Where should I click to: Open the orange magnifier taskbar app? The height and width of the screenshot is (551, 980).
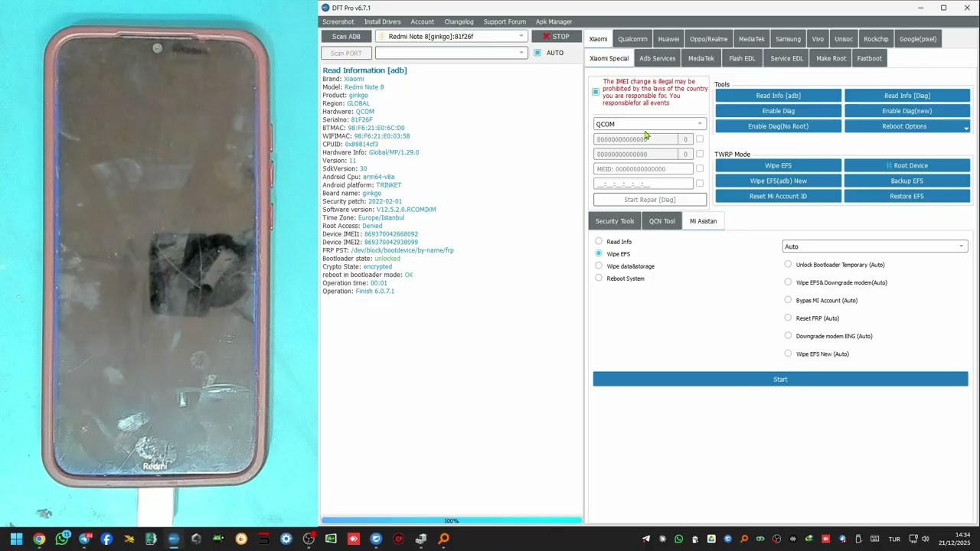443,539
